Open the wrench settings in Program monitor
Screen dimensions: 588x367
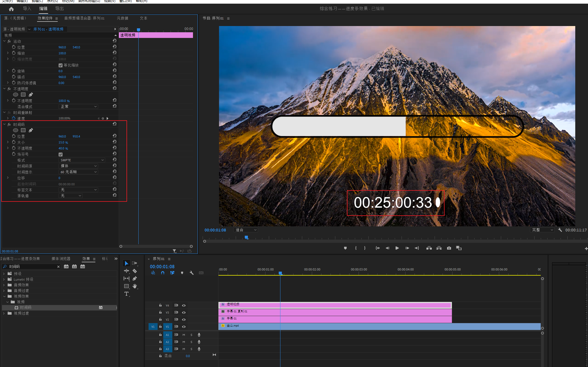560,230
